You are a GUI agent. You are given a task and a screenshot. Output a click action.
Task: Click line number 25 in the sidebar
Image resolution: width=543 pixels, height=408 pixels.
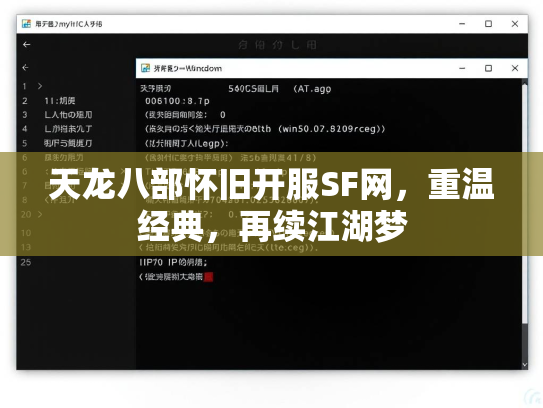point(26,262)
